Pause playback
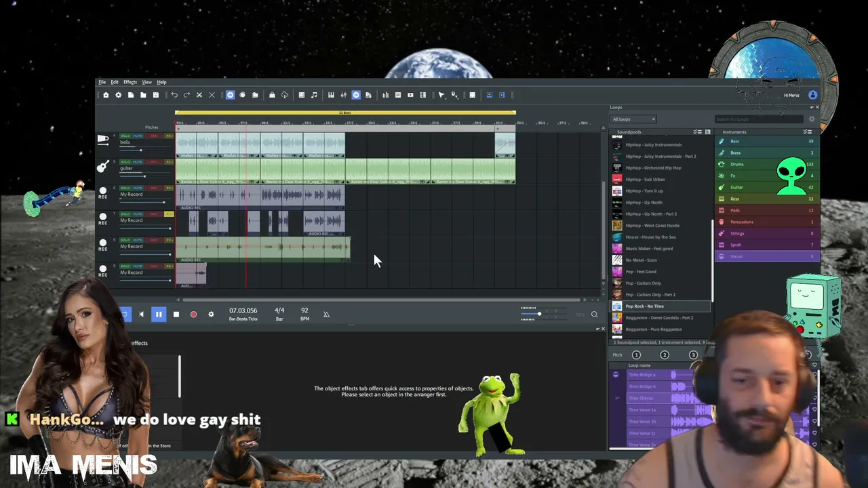The height and width of the screenshot is (488, 868). 159,314
